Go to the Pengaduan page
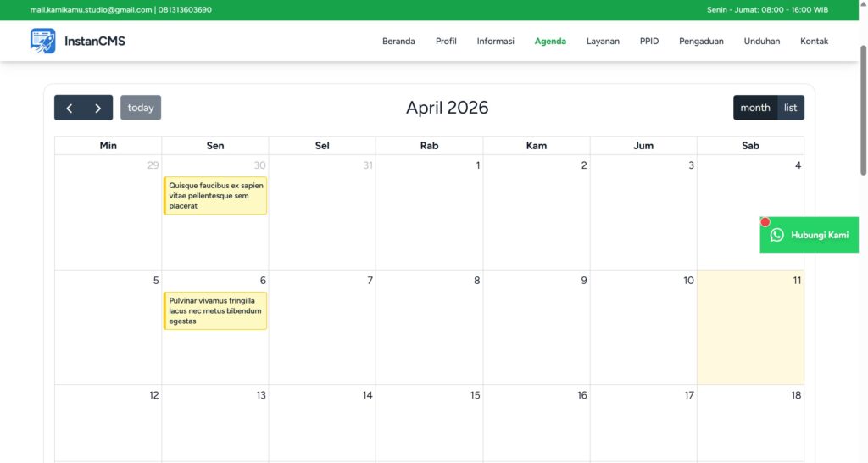The height and width of the screenshot is (463, 868). click(701, 41)
